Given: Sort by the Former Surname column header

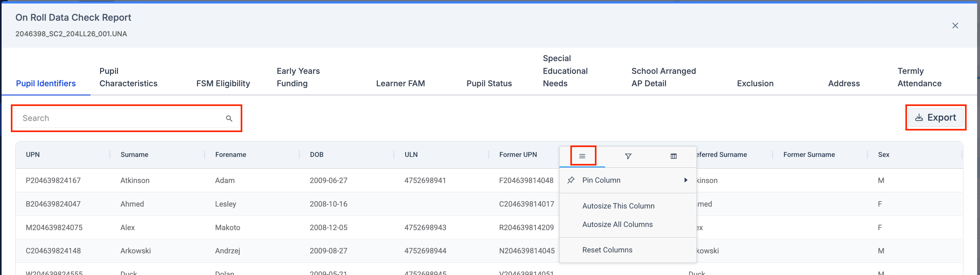Looking at the screenshot, I should 809,155.
